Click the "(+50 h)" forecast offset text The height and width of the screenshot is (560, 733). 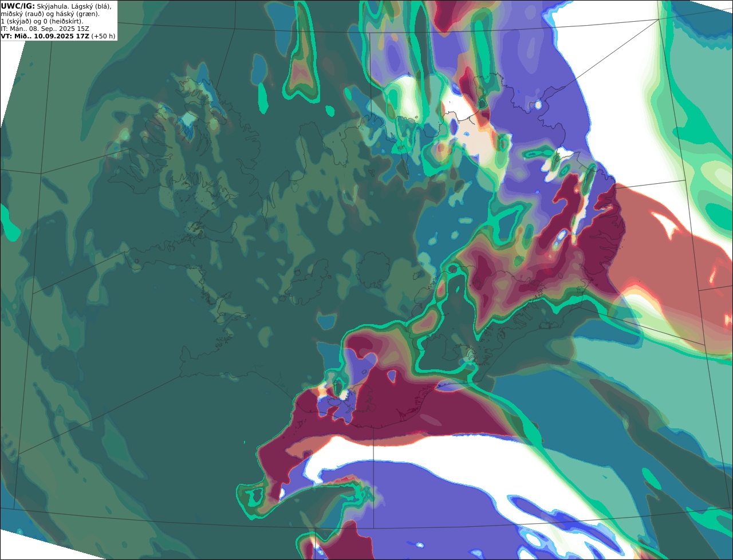[103, 36]
